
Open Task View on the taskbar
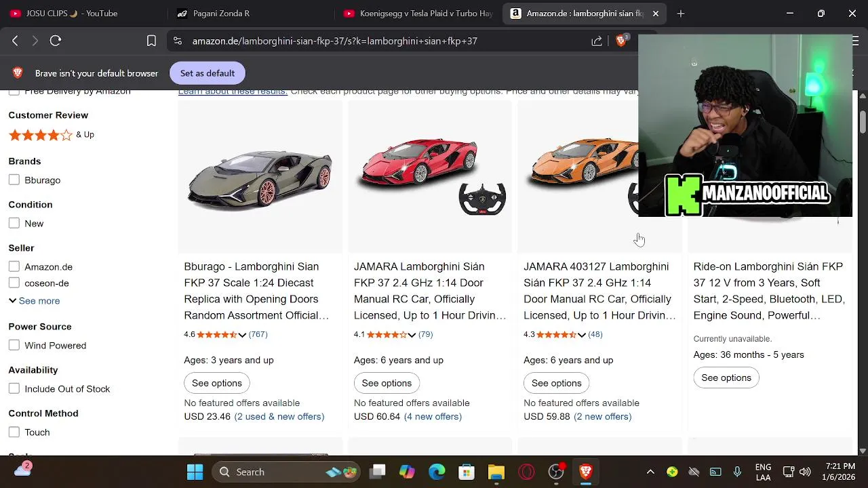pos(378,472)
